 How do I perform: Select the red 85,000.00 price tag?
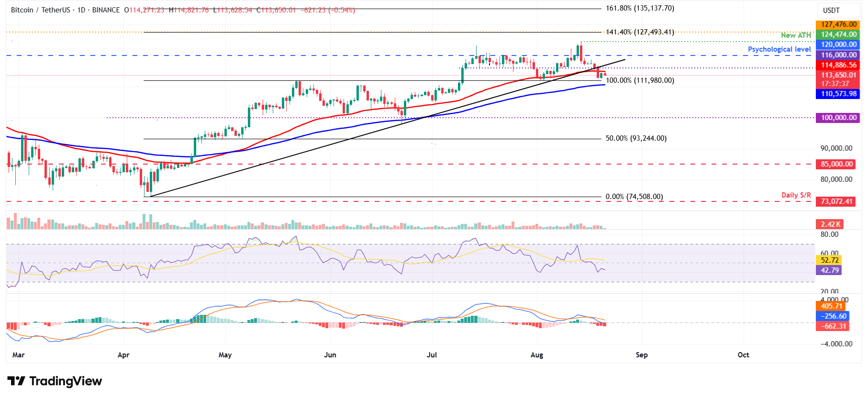tap(836, 164)
